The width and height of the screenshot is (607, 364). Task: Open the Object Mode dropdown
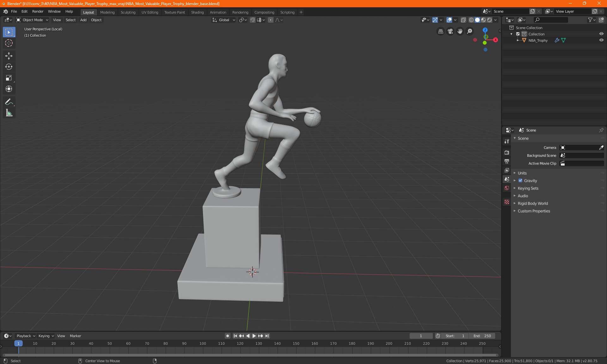pos(32,20)
